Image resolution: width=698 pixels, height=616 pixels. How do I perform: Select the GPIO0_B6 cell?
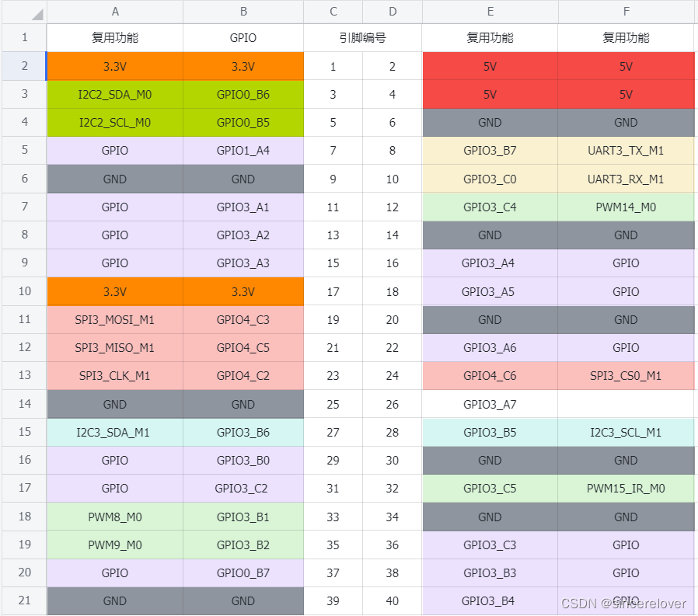coord(243,94)
